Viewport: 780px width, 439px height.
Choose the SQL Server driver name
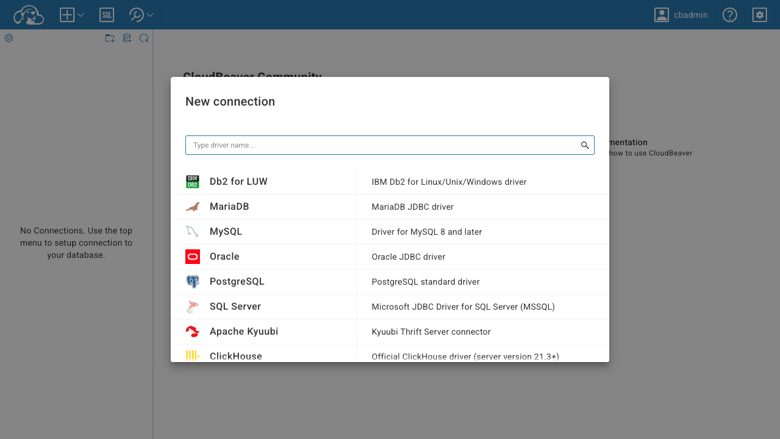point(235,306)
